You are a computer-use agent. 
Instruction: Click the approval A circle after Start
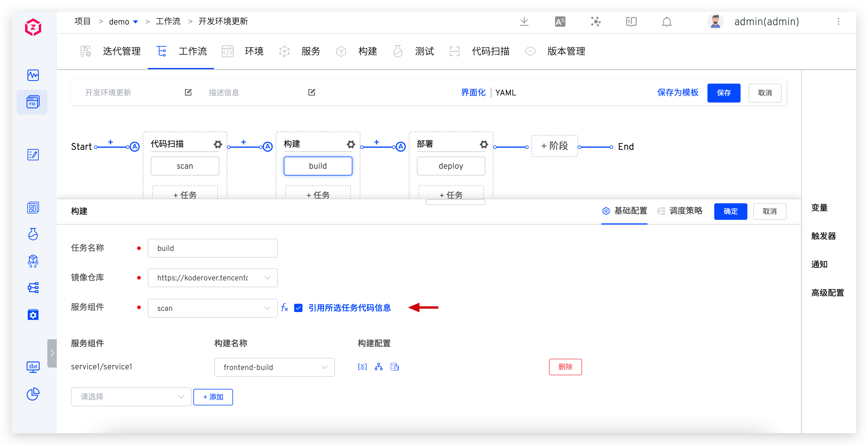[x=135, y=147]
